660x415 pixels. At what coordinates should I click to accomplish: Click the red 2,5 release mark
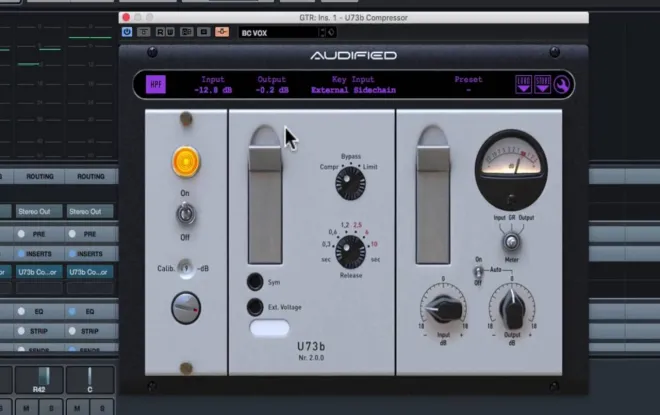[357, 225]
